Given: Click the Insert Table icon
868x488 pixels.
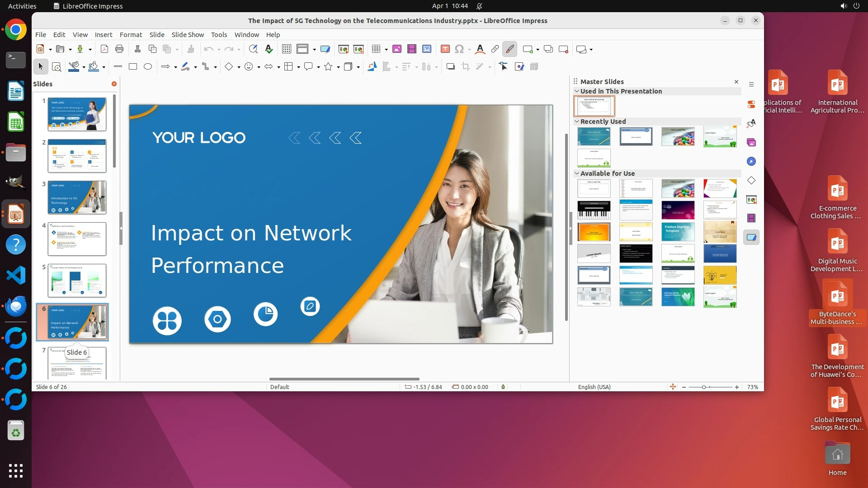Looking at the screenshot, I should [376, 49].
